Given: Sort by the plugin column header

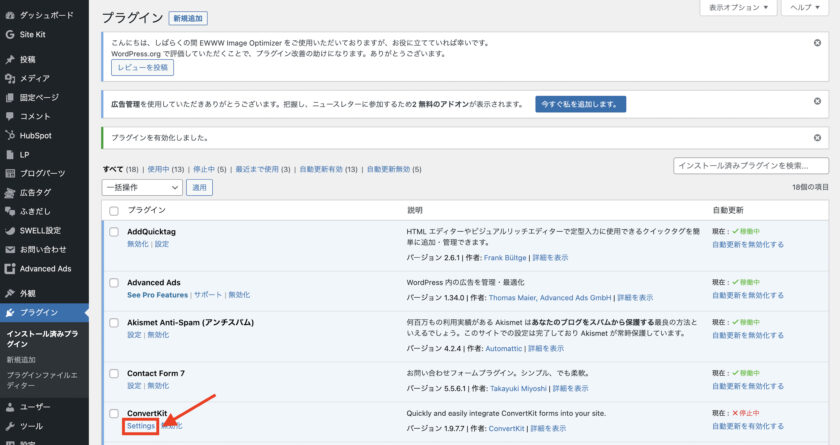Looking at the screenshot, I should 146,210.
